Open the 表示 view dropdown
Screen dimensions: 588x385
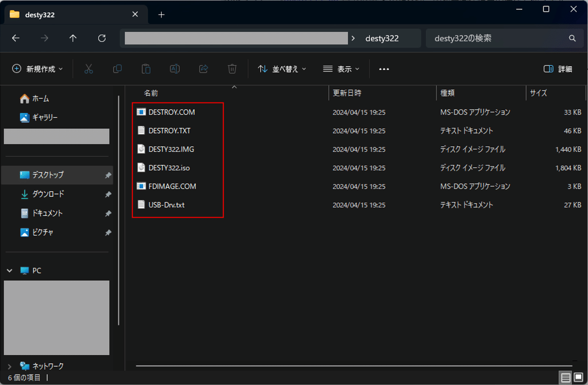[x=342, y=69]
